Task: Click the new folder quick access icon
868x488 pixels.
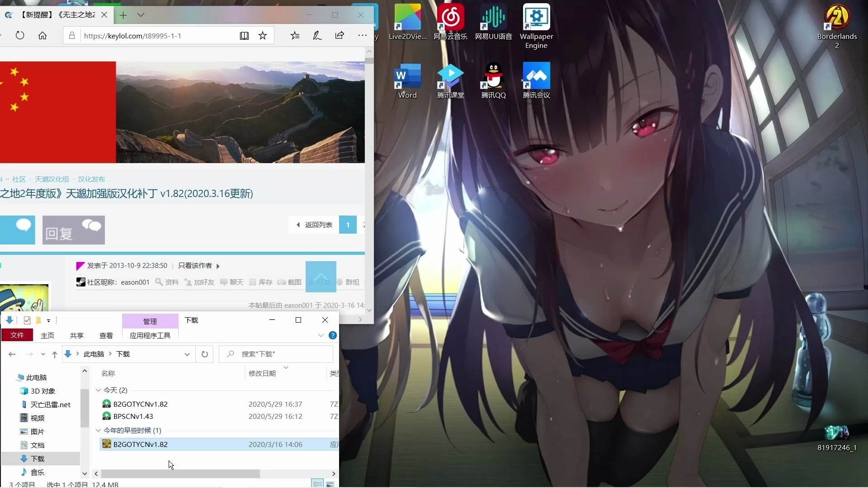Action: tap(38, 320)
